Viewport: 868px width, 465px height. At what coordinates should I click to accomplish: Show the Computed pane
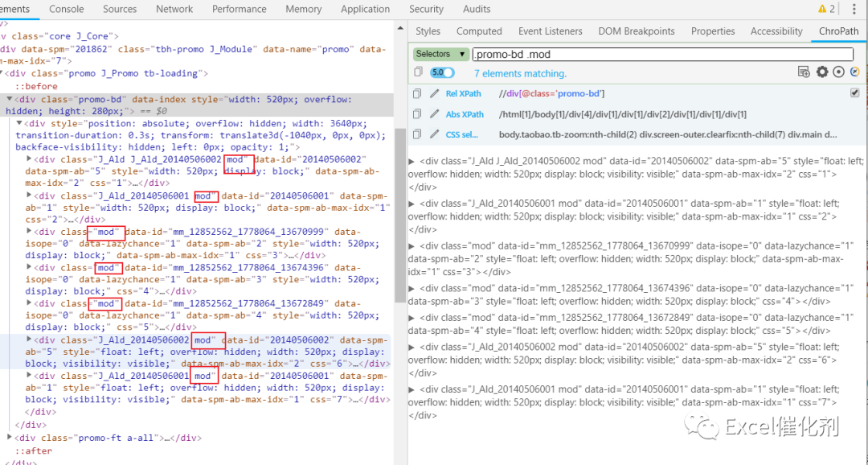[479, 31]
